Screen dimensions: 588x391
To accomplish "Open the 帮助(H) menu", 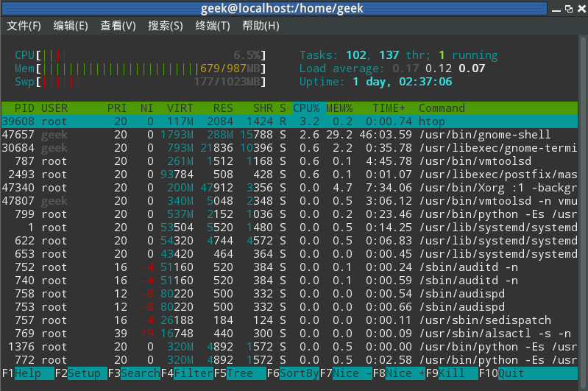I will point(261,26).
